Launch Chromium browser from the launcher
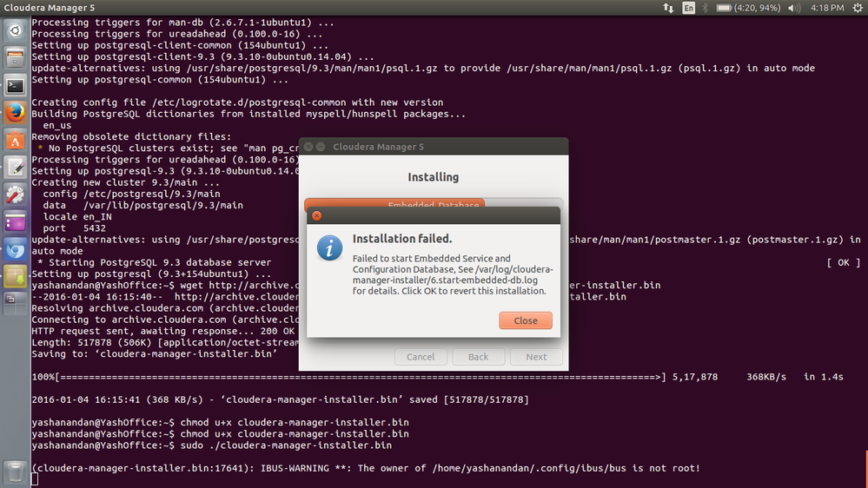This screenshot has height=488, width=868. click(x=15, y=250)
